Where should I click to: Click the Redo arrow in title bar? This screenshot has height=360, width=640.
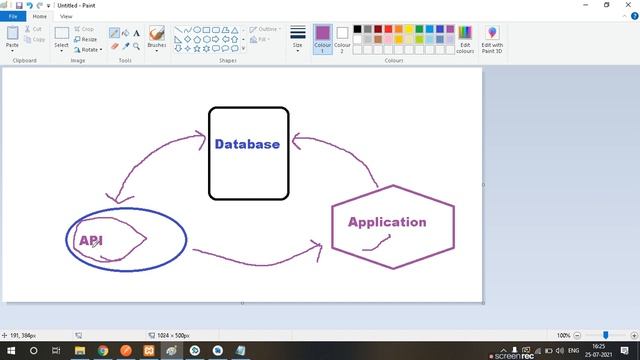pyautogui.click(x=40, y=5)
